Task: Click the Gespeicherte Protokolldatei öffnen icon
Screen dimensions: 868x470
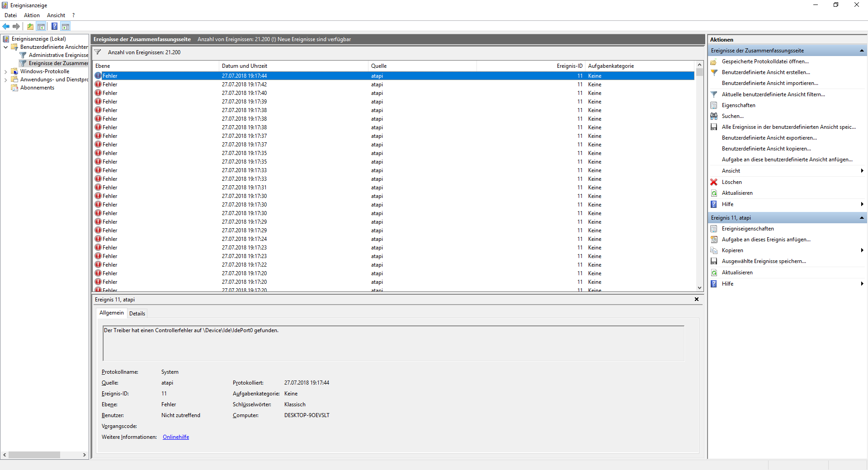Action: pyautogui.click(x=714, y=61)
